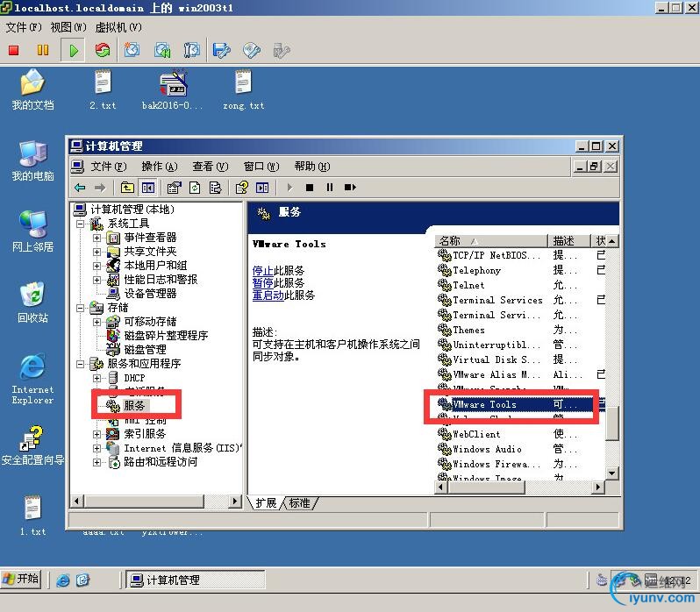Restart service button in toolbar
The image size is (700, 612).
[350, 188]
